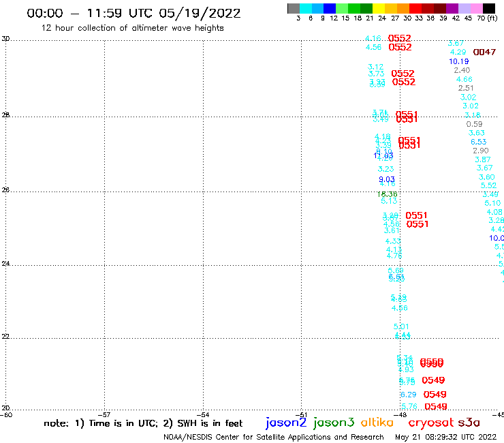
Task: Click the '6.29' wave height value
Action: (x=408, y=395)
